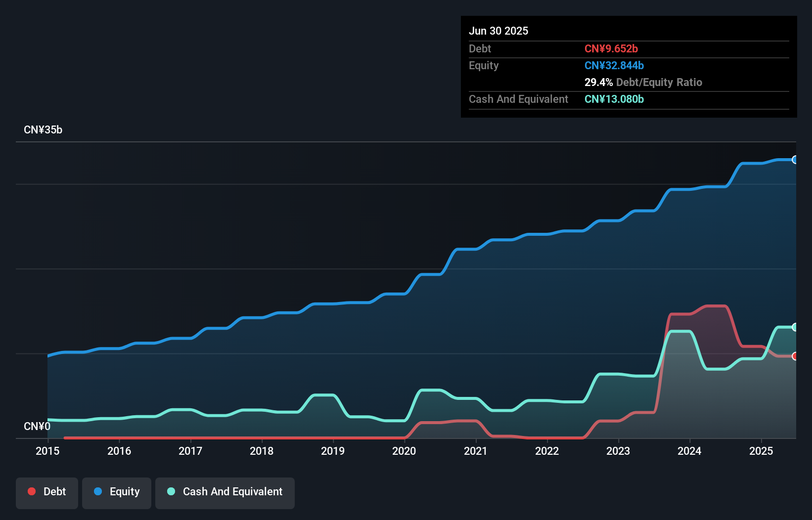Click the red dot next to Debt value
The height and width of the screenshot is (520, 812).
611,48
